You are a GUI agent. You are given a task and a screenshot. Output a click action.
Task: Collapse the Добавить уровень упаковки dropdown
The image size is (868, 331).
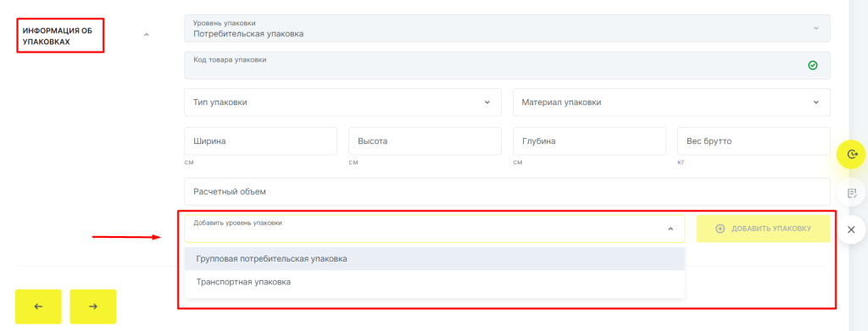coord(670,229)
